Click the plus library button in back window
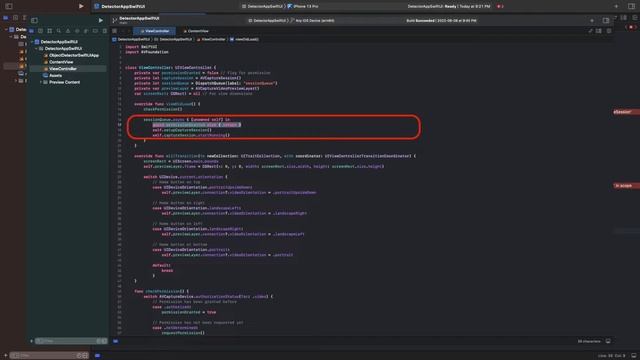This screenshot has height=360, width=640. point(616,6)
